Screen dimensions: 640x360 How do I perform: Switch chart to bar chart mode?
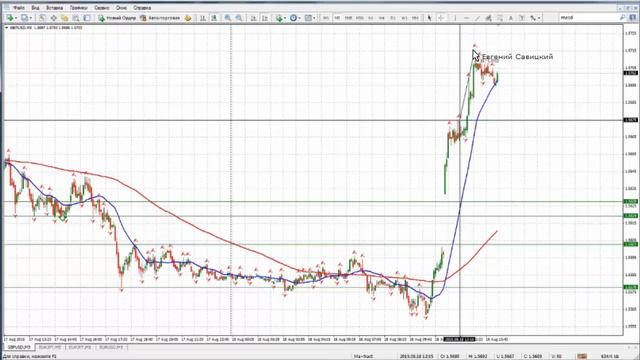(202, 18)
